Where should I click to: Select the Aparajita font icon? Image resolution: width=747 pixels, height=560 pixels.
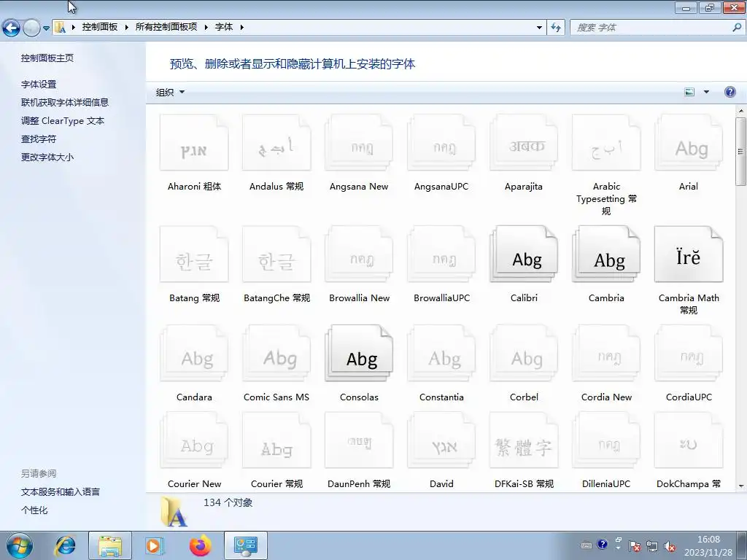click(524, 143)
